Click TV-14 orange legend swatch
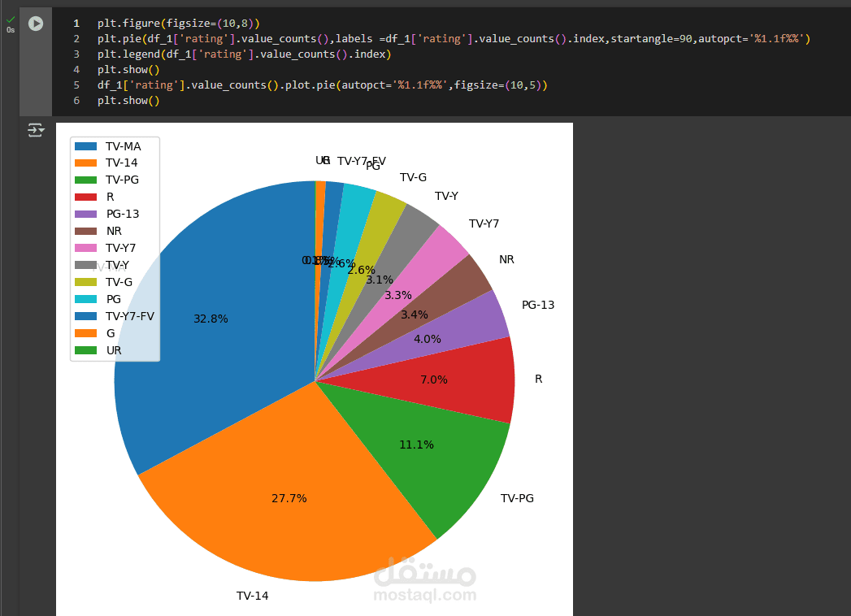This screenshot has width=851, height=616. (x=86, y=163)
